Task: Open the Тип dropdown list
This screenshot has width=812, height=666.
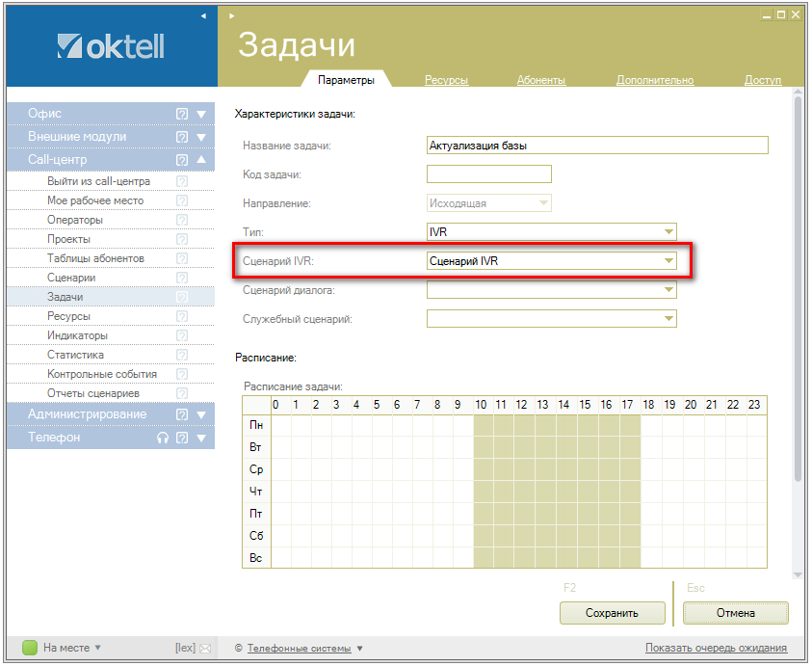Action: (668, 232)
